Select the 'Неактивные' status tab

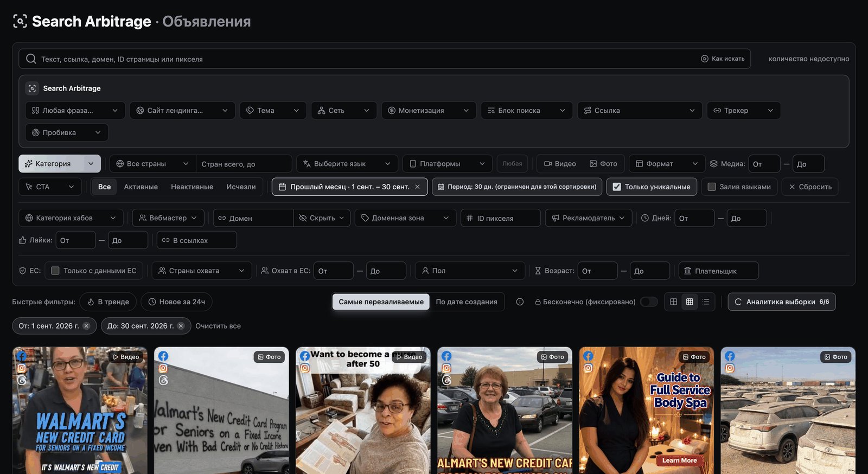[192, 187]
